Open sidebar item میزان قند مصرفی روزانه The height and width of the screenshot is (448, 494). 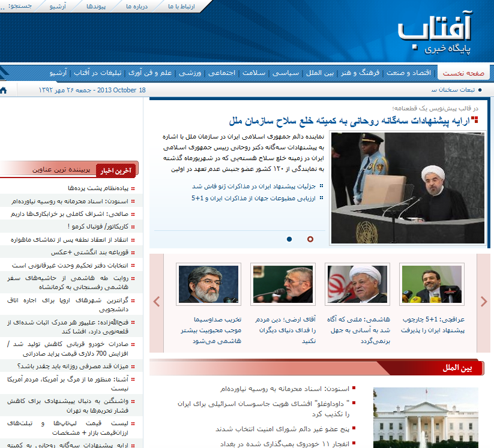tap(73, 366)
